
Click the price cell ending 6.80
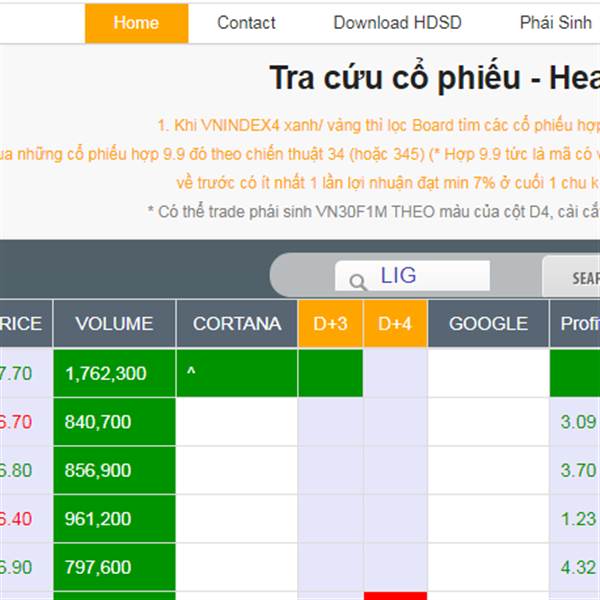[26, 470]
